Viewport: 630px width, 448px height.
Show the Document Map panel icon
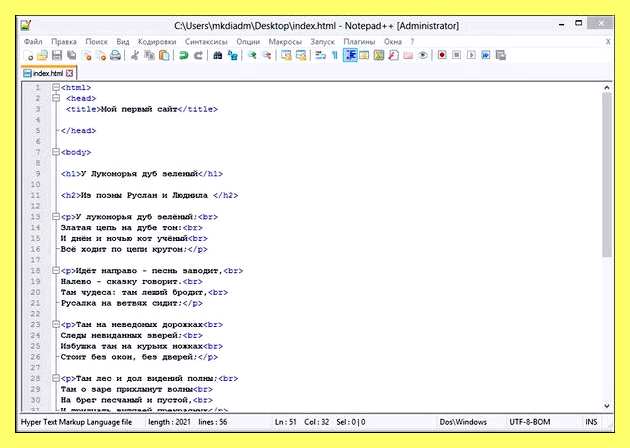pos(379,55)
